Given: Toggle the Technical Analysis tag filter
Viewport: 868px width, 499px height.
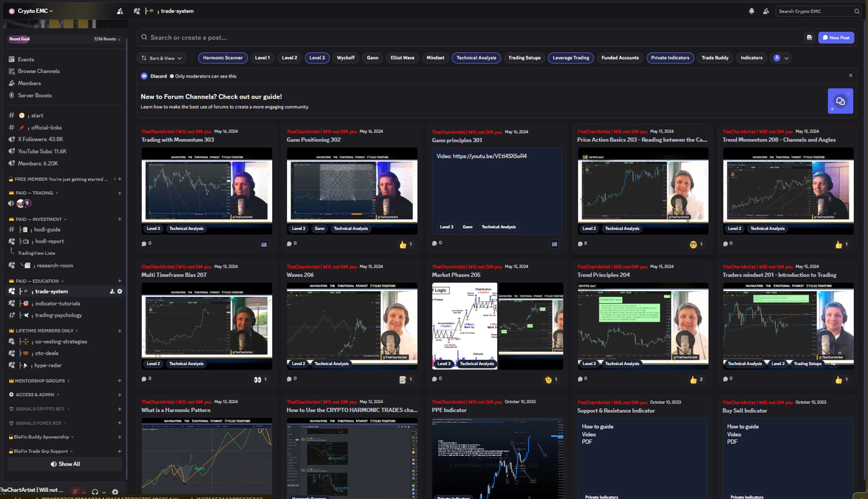Looking at the screenshot, I should click(476, 58).
